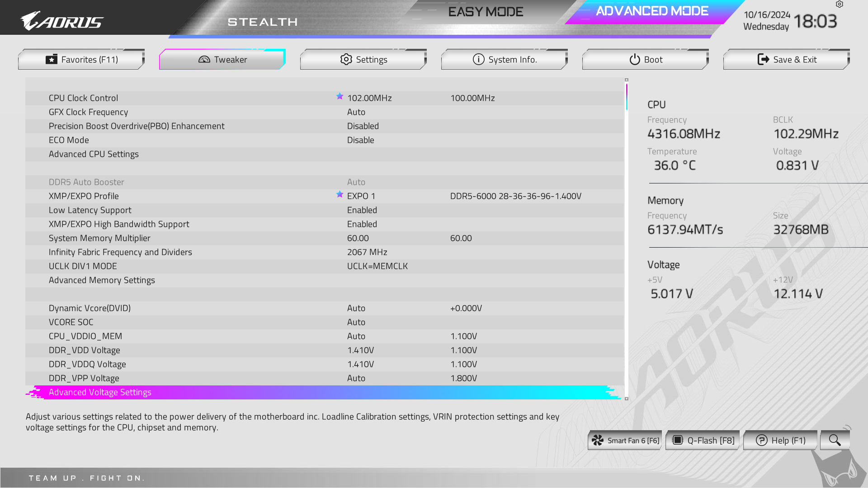Open the UCLK DIV1 MODE value list
Image resolution: width=868 pixels, height=488 pixels.
pyautogui.click(x=377, y=266)
